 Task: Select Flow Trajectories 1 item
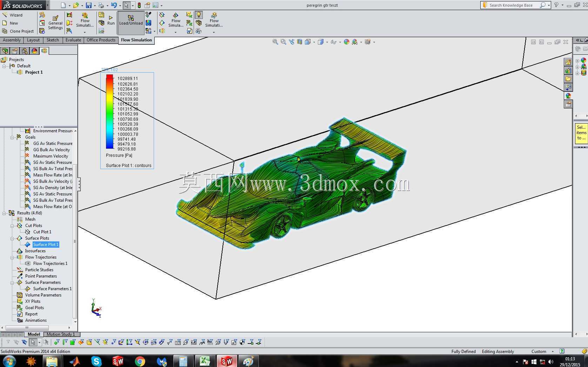click(50, 263)
